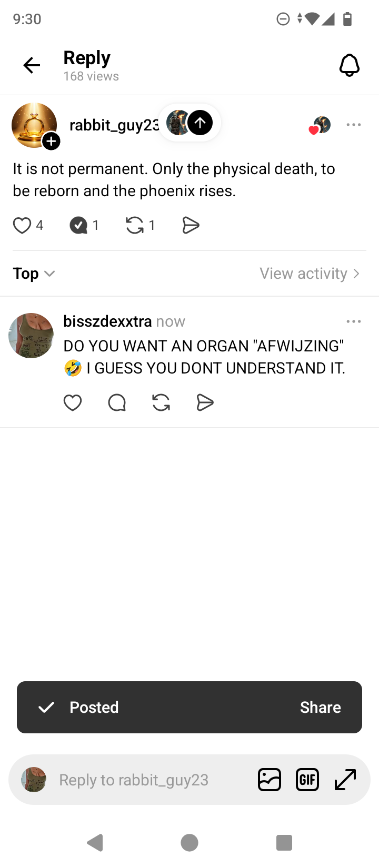The height and width of the screenshot is (868, 379).
Task: Open the GIF picker
Action: pos(307,780)
